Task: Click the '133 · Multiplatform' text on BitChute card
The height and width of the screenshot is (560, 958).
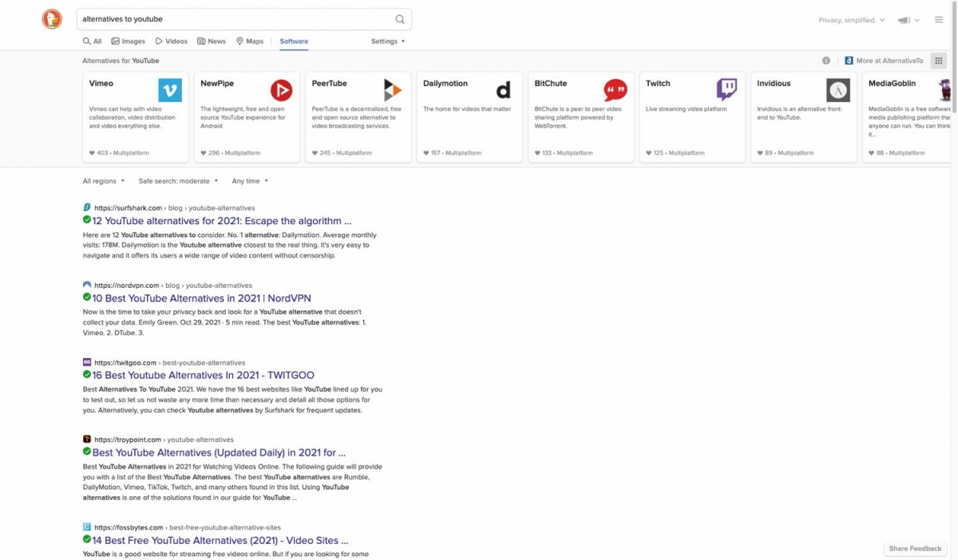Action: click(568, 153)
